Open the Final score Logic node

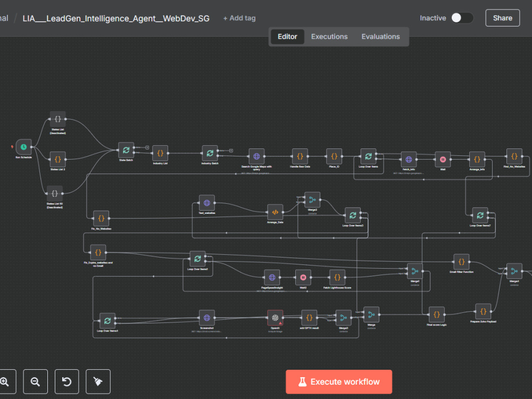pyautogui.click(x=437, y=315)
